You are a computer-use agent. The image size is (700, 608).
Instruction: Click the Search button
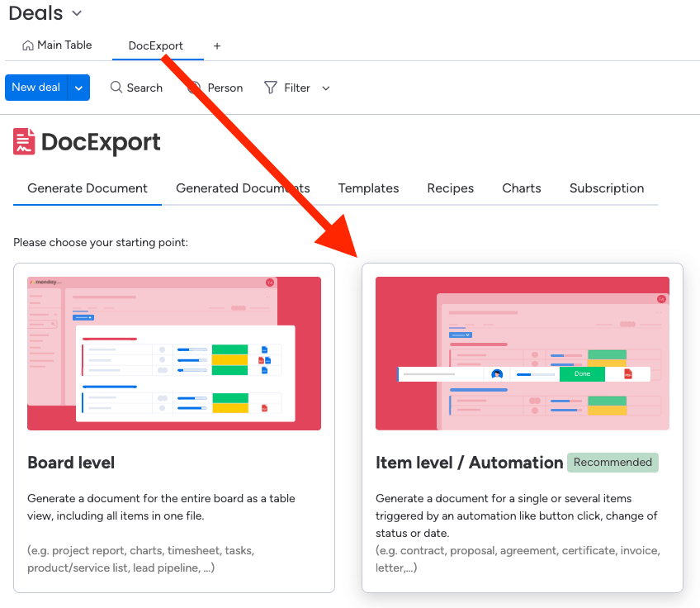pyautogui.click(x=136, y=88)
